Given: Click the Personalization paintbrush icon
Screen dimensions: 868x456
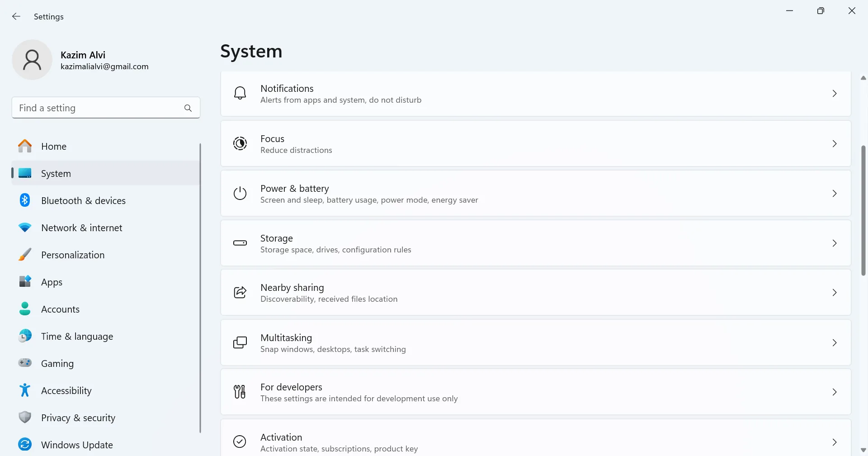Looking at the screenshot, I should click(25, 255).
